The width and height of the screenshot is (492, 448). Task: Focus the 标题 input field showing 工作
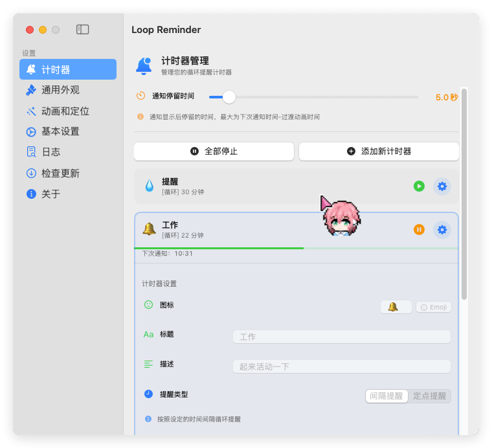(x=342, y=337)
